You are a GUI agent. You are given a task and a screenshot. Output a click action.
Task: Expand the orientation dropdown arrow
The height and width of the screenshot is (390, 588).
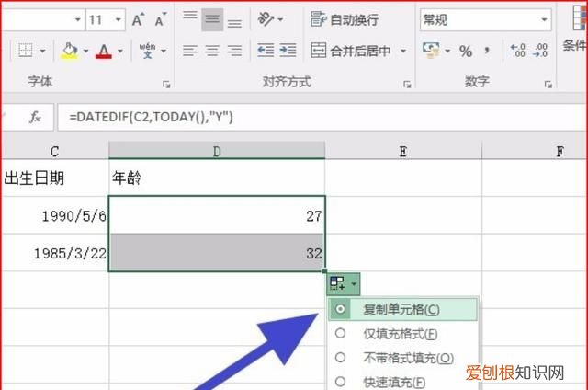pos(280,19)
